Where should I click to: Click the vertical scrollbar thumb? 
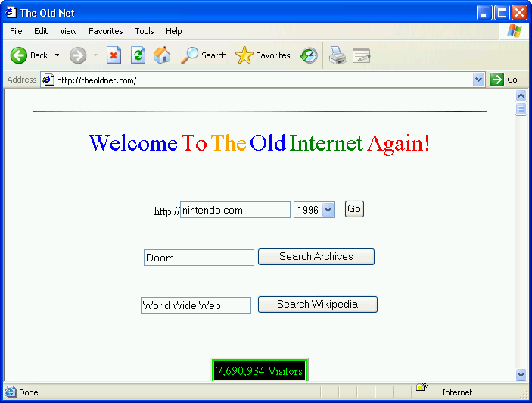tap(521, 109)
